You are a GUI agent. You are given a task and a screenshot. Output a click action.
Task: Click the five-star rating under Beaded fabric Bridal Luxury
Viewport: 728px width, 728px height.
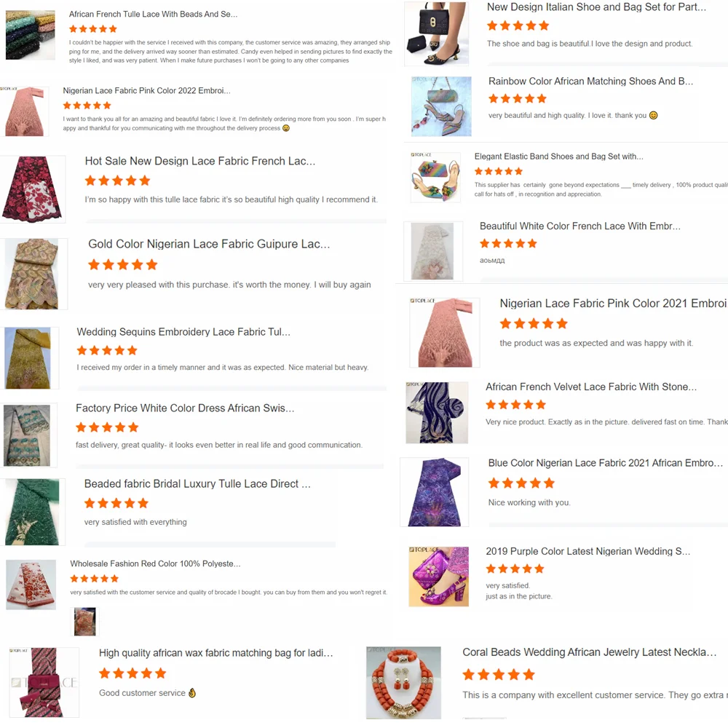tap(116, 503)
